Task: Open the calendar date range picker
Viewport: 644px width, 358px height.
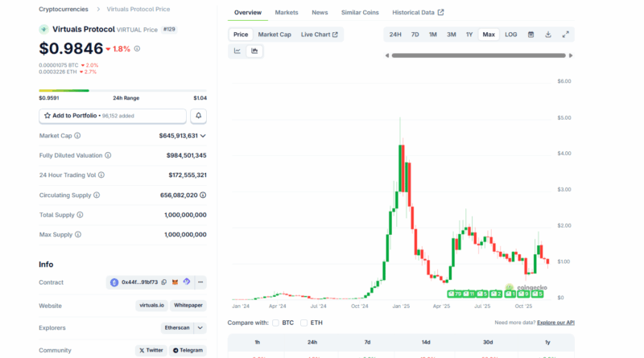Action: tap(530, 35)
